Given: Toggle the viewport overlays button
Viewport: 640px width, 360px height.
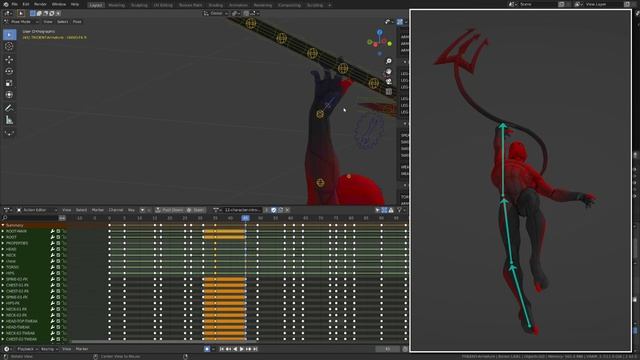Looking at the screenshot, I should [x=400, y=22].
